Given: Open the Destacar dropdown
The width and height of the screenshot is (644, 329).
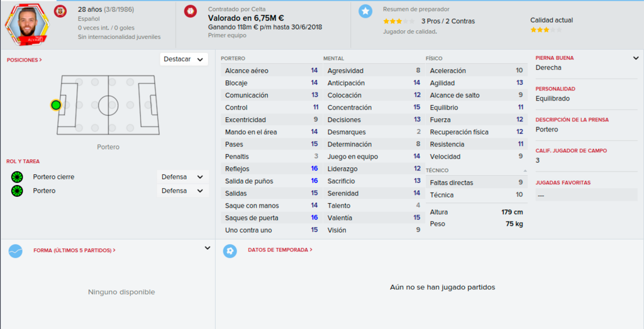Looking at the screenshot, I should 184,59.
